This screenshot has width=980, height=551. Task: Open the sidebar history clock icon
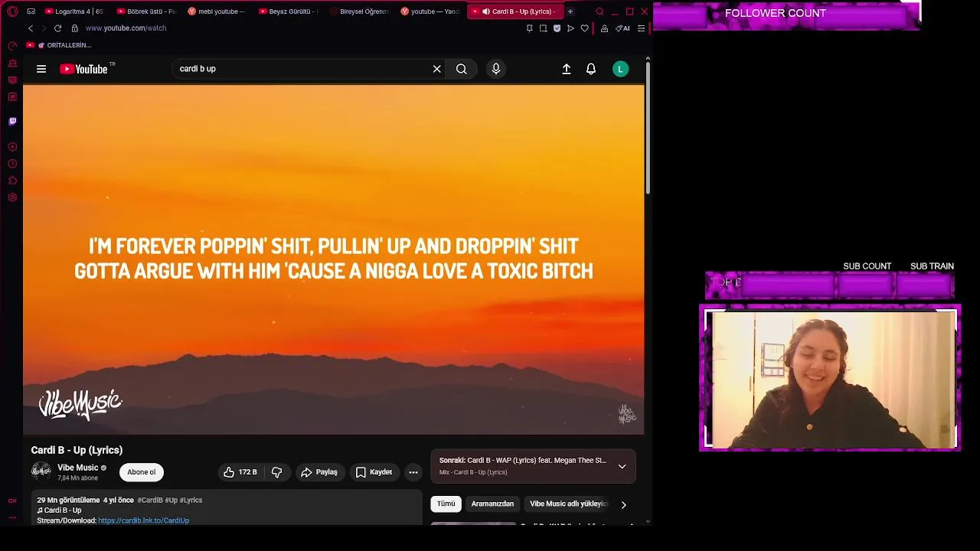point(12,164)
